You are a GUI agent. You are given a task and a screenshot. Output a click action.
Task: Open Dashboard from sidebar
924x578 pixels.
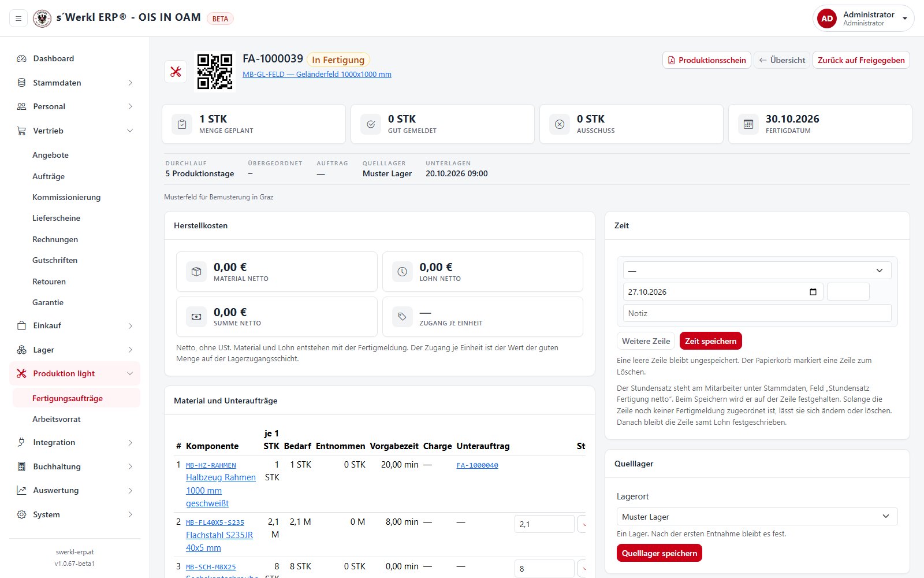(75, 58)
